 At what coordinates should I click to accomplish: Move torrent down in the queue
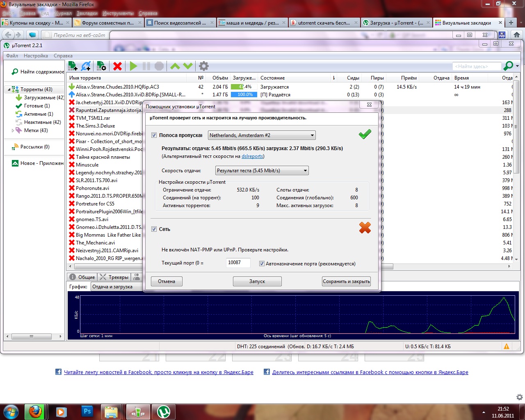coord(188,66)
